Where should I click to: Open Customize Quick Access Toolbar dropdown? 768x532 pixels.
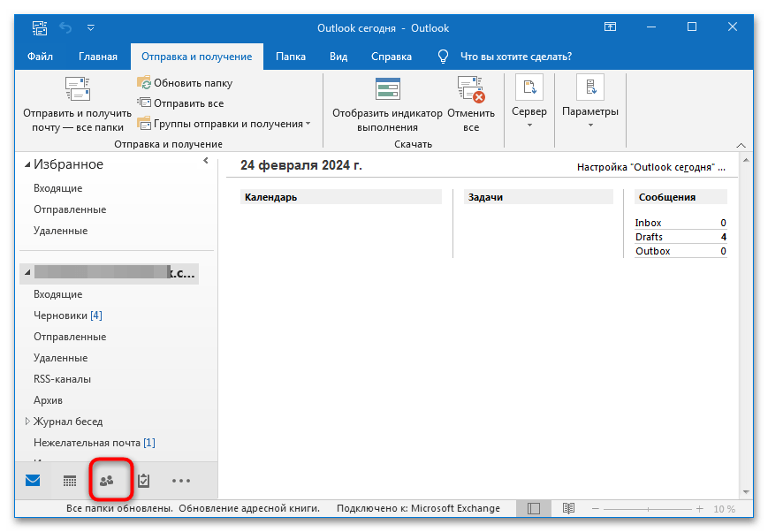click(91, 28)
